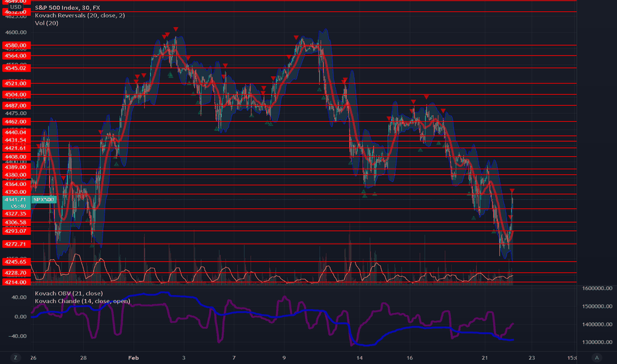Select the 4440.04 horizontal line label
This screenshot has height=364, width=617.
[16, 132]
